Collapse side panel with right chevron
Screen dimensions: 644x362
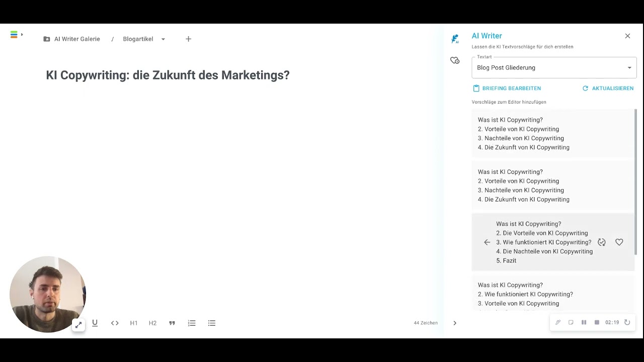(x=455, y=323)
